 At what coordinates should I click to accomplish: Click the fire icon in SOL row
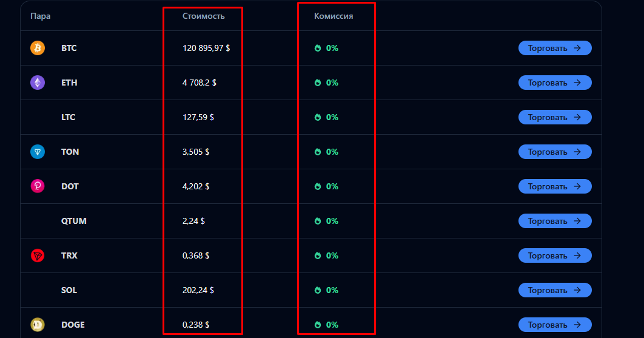[318, 290]
